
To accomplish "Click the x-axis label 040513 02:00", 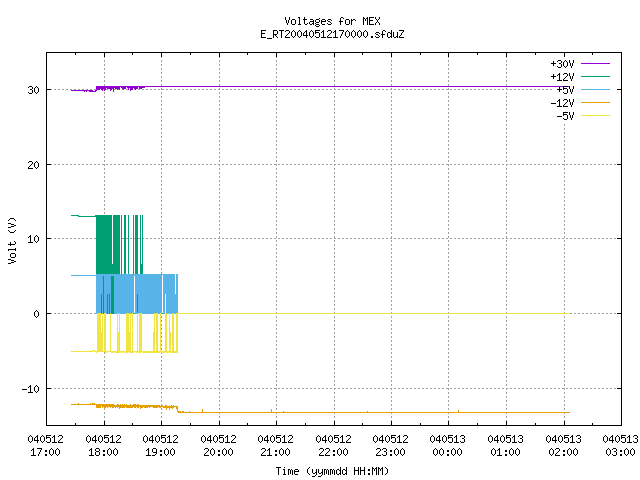I will click(564, 445).
